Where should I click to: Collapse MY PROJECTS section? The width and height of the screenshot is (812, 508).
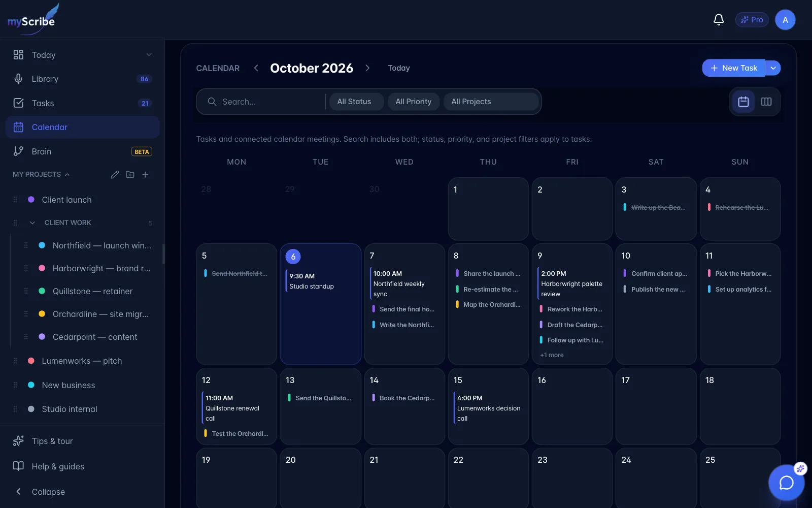tap(41, 174)
